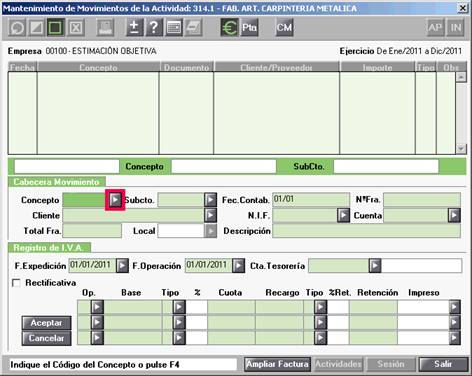Click the F.Operación field showing 01/01/2011
The width and height of the screenshot is (472, 376).
click(x=208, y=266)
